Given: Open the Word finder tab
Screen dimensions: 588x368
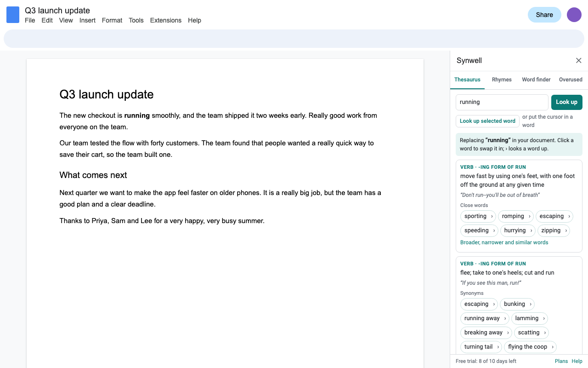Looking at the screenshot, I should [x=536, y=80].
